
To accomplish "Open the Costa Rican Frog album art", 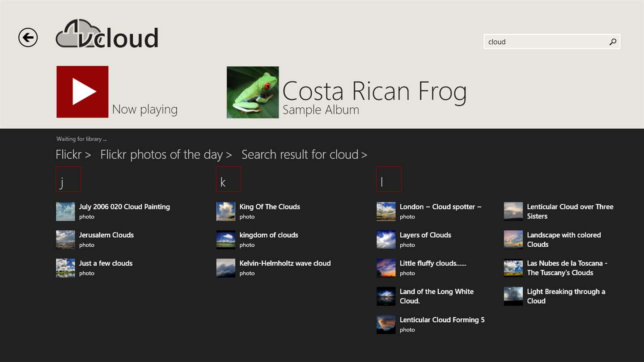I will point(253,93).
